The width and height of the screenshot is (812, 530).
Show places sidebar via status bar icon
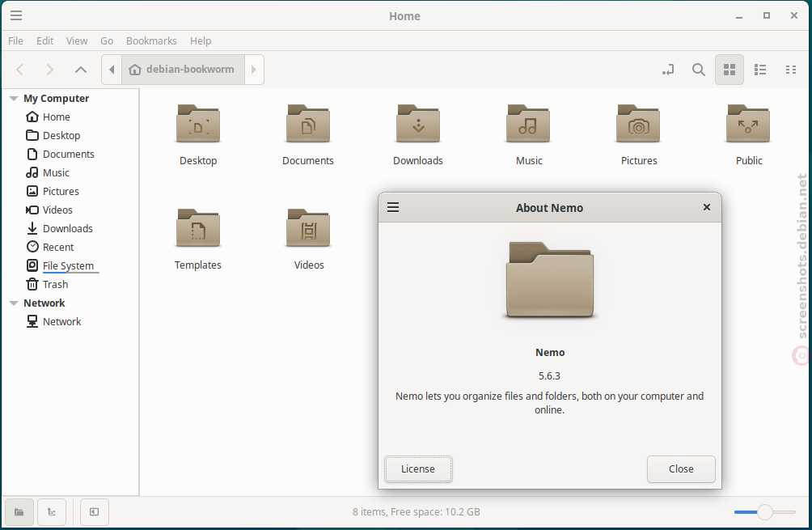(x=19, y=512)
